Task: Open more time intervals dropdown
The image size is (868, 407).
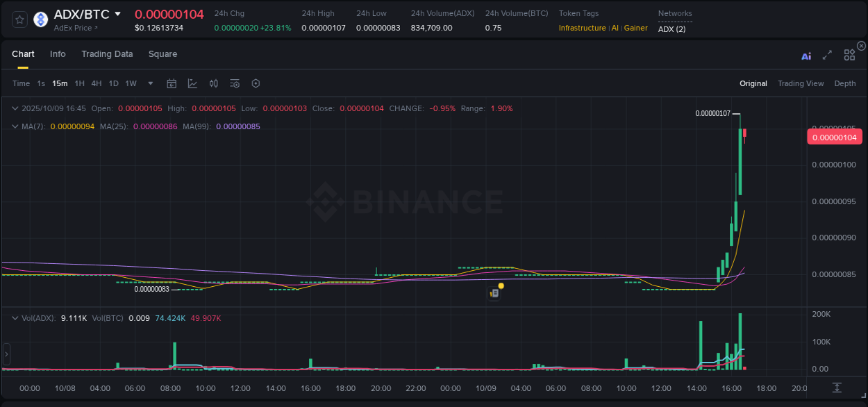Action: point(150,83)
